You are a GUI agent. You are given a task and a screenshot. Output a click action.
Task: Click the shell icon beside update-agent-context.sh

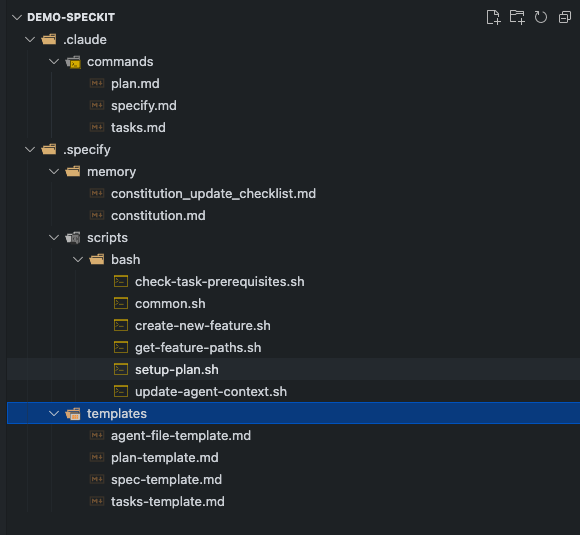click(x=121, y=391)
